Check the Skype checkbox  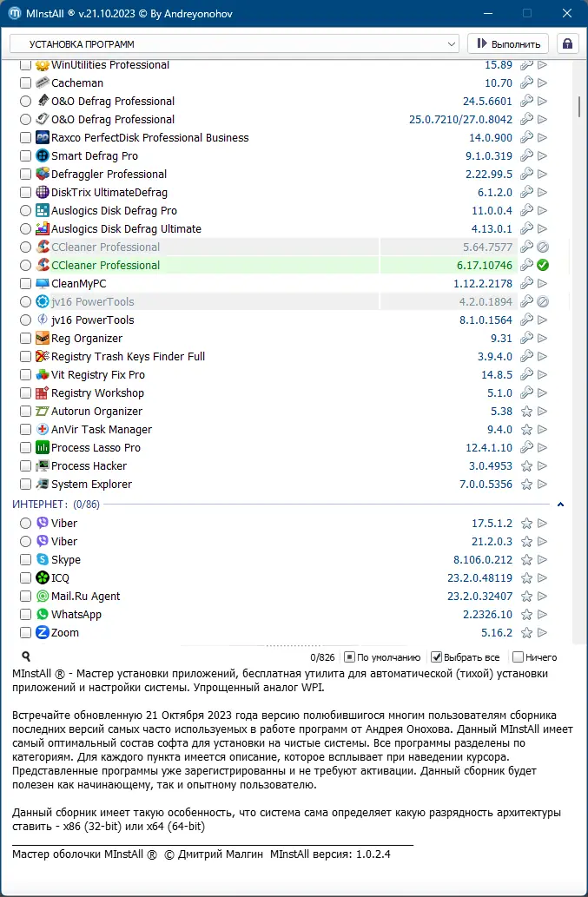point(25,559)
